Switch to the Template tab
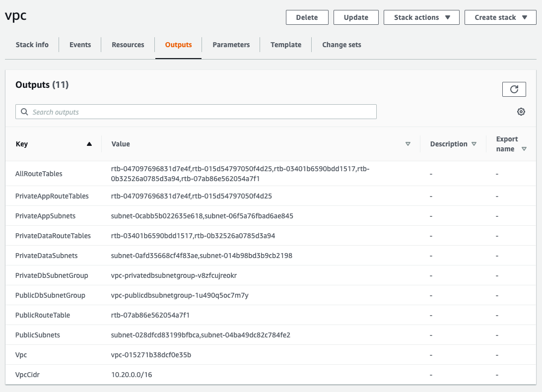The image size is (542, 392). point(286,45)
